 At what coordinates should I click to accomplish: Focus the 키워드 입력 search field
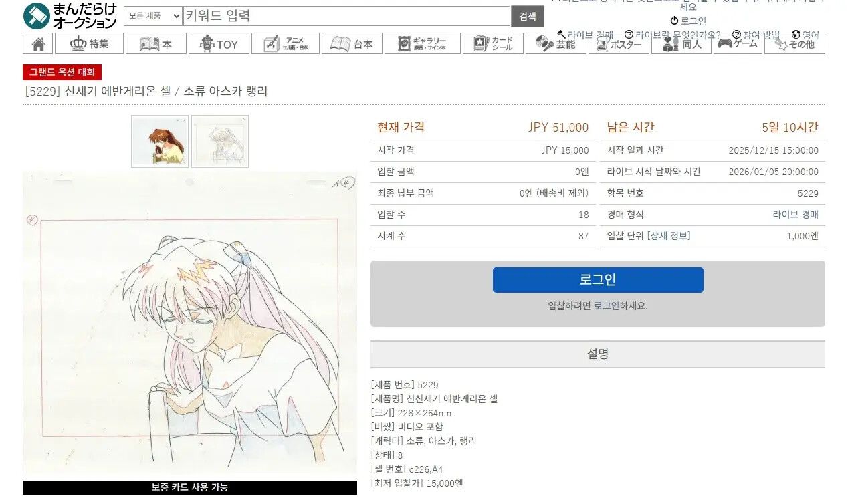point(346,16)
